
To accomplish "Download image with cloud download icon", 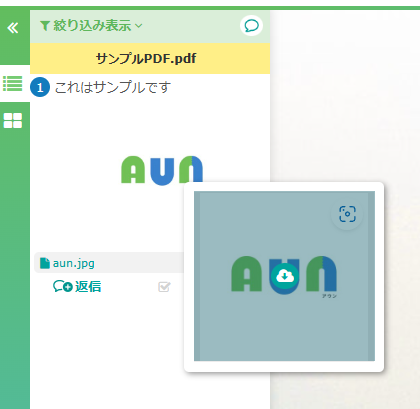I will [x=284, y=276].
